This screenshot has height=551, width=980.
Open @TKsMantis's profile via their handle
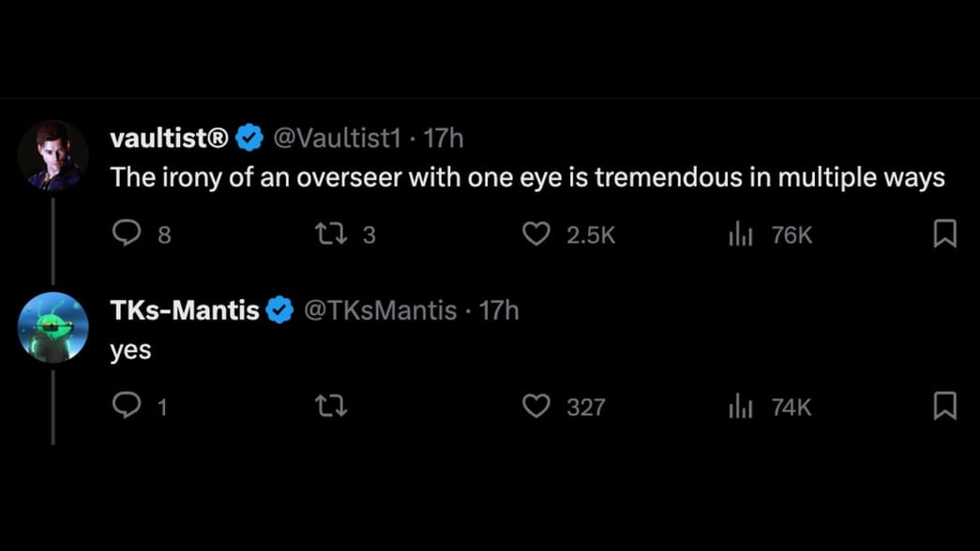point(380,309)
